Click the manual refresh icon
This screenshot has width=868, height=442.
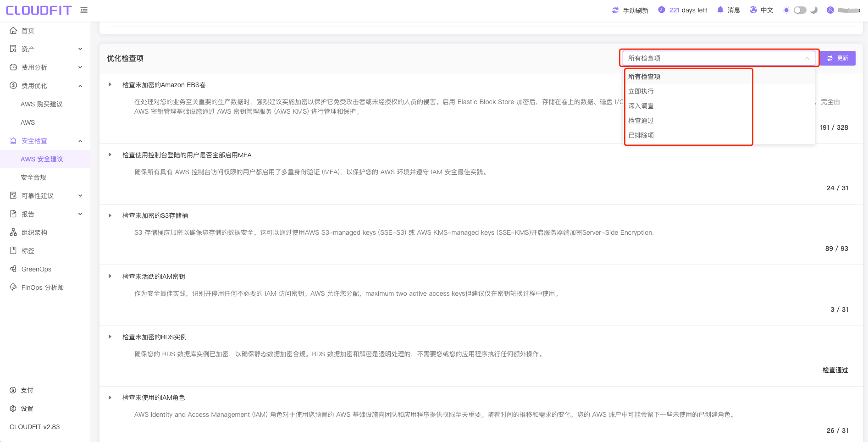tap(615, 10)
